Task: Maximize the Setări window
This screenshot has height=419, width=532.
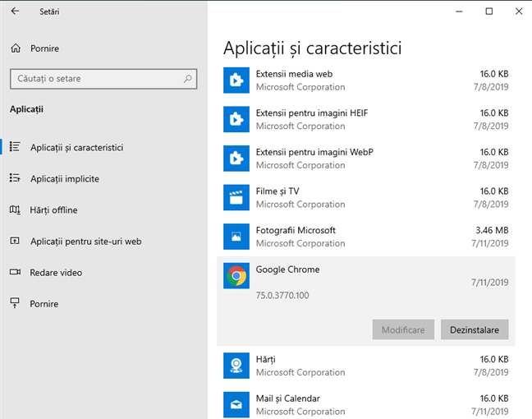Action: pyautogui.click(x=489, y=12)
